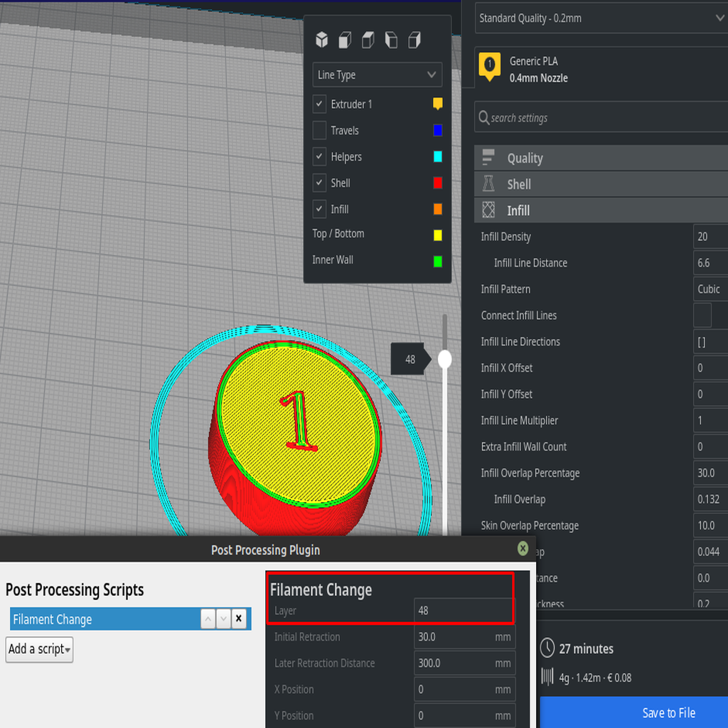728x728 pixels.
Task: Click the search settings magnifier icon
Action: 483,117
